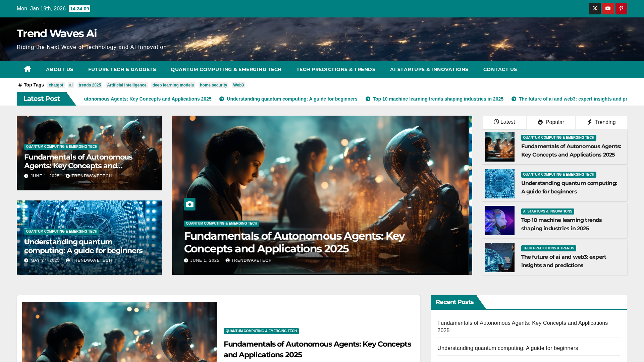644x362 pixels.
Task: Open the YouTube channel icon
Action: (x=608, y=8)
